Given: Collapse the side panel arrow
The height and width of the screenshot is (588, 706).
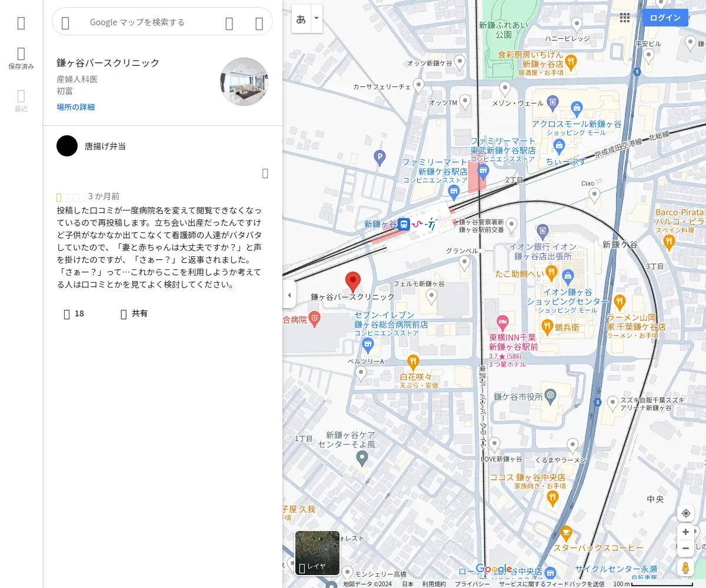Looking at the screenshot, I should click(289, 295).
